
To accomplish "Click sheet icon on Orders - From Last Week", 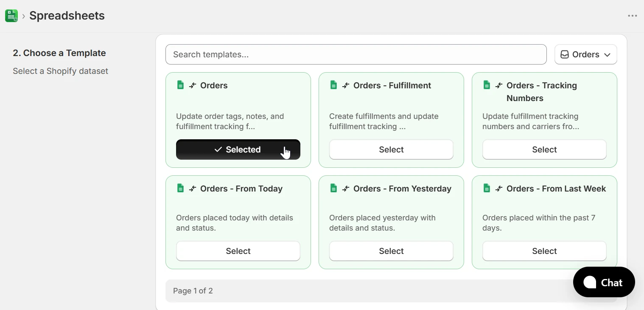I will tap(487, 188).
